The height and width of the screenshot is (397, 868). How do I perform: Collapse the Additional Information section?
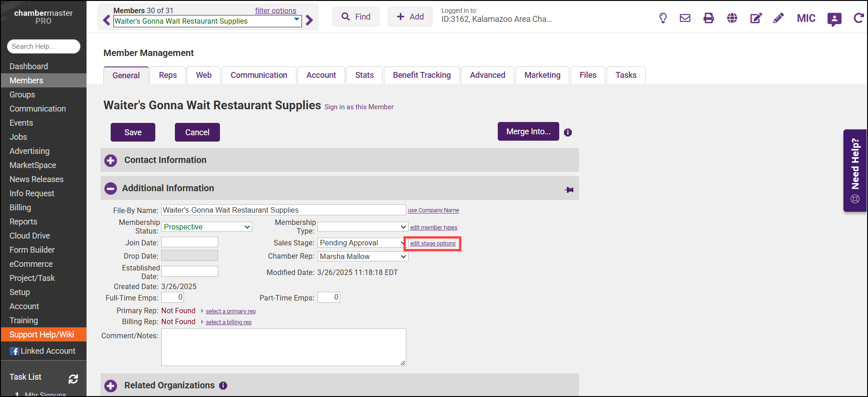[x=111, y=188]
